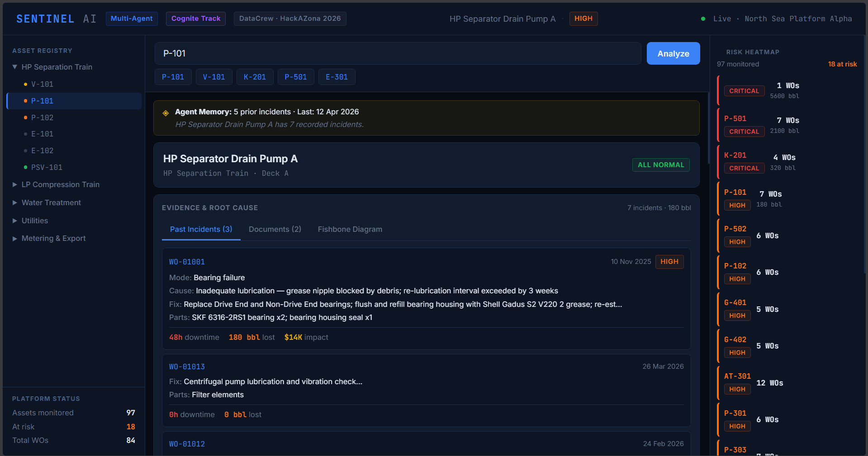
Task: Click the HIGH badge in the header
Action: (x=583, y=19)
